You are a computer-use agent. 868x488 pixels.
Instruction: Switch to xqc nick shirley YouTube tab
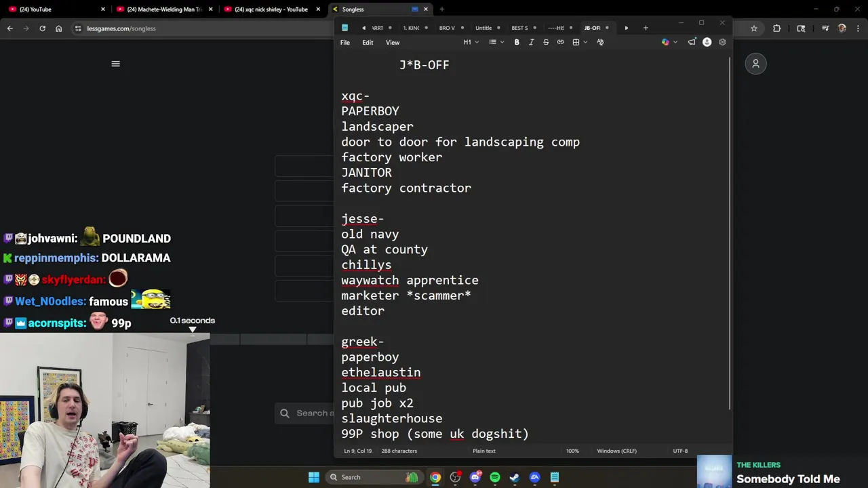pos(271,9)
